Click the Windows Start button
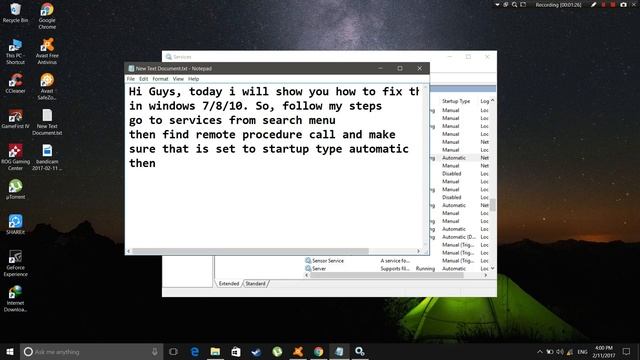Viewport: 640px width, 360px height. click(10, 351)
